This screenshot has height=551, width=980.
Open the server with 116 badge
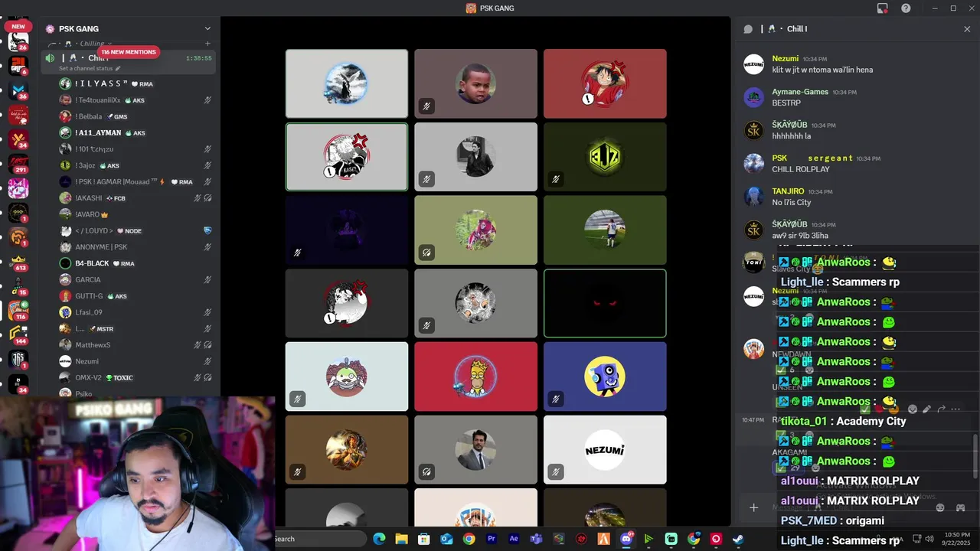tap(18, 310)
